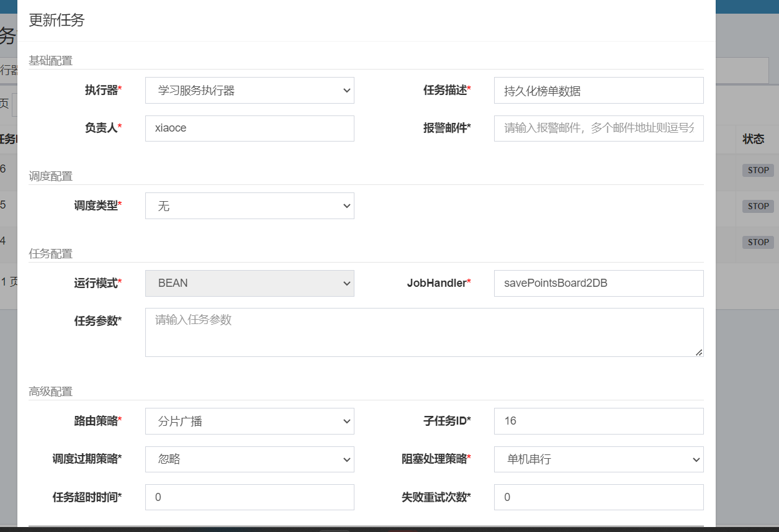Click the middle STOP badge
The width and height of the screenshot is (779, 532).
click(x=757, y=206)
